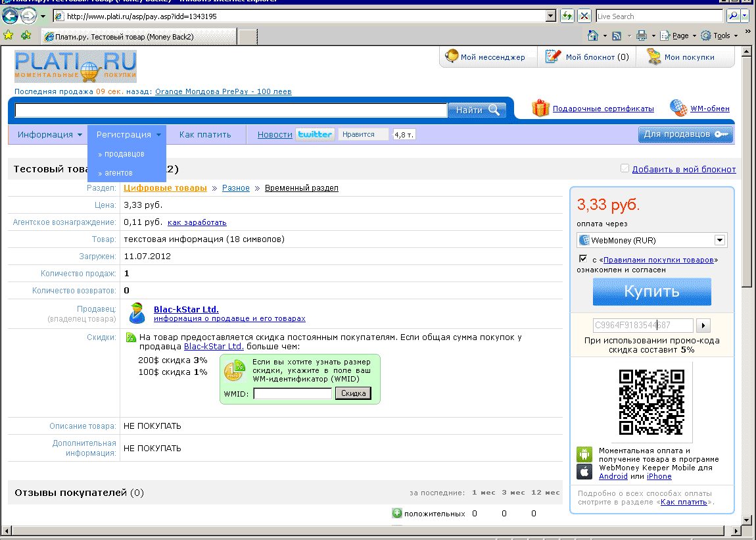The width and height of the screenshot is (756, 540).
Task: Focus the WMID input field
Action: 293,393
